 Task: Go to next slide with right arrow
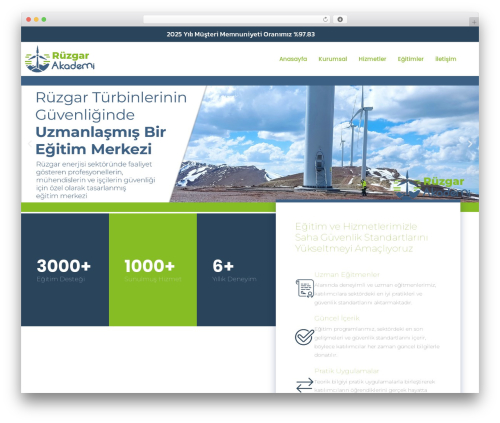click(x=470, y=144)
